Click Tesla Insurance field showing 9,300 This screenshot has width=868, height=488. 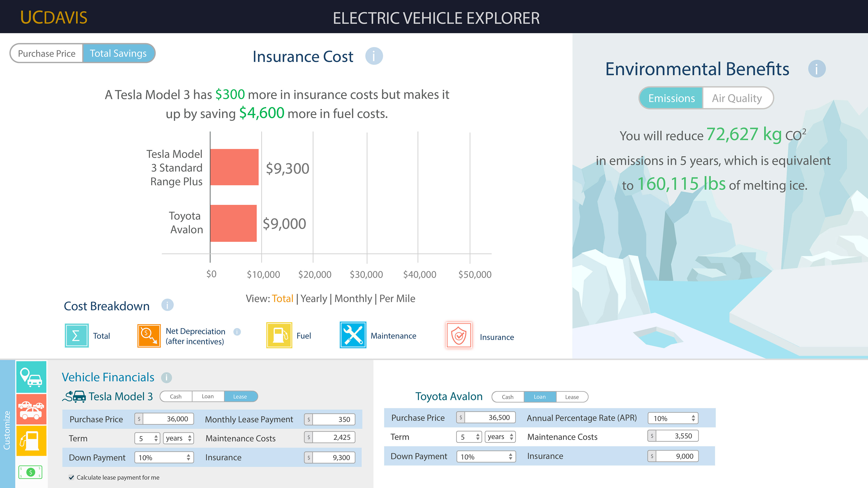pyautogui.click(x=330, y=457)
